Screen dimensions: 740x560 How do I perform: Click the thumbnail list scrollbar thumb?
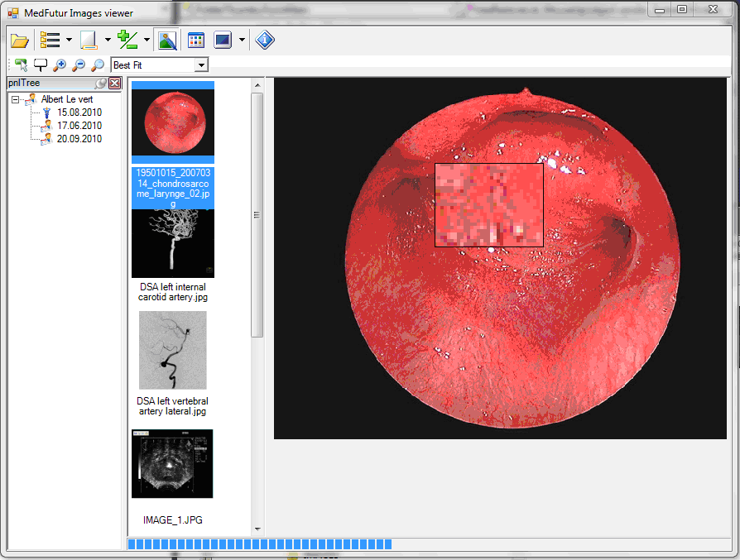(x=257, y=215)
